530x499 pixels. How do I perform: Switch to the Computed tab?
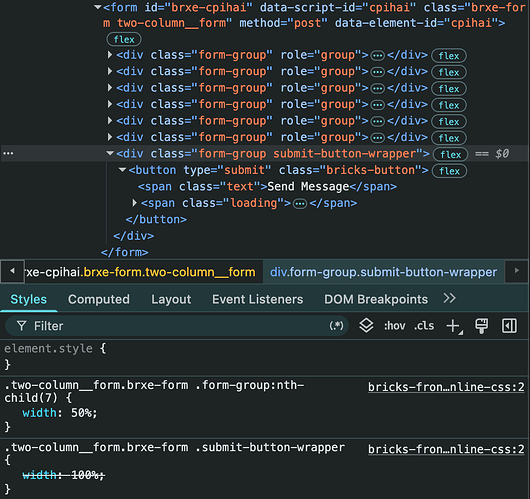[99, 299]
